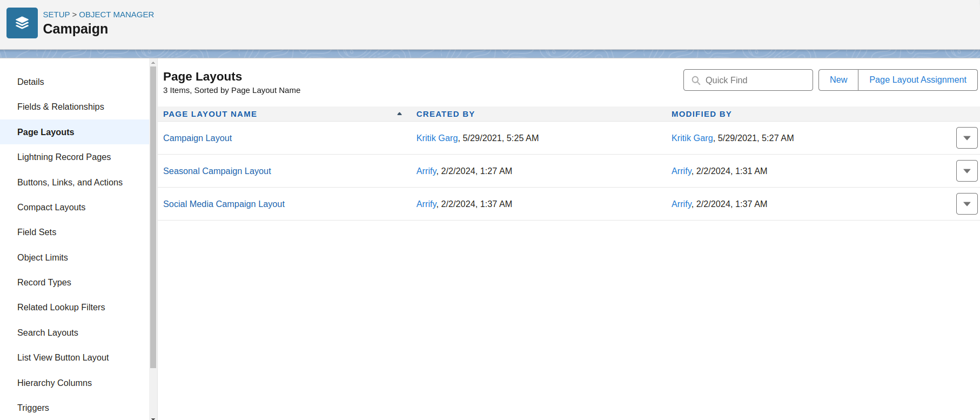Click the Created By column header
The image size is (980, 420).
(446, 114)
